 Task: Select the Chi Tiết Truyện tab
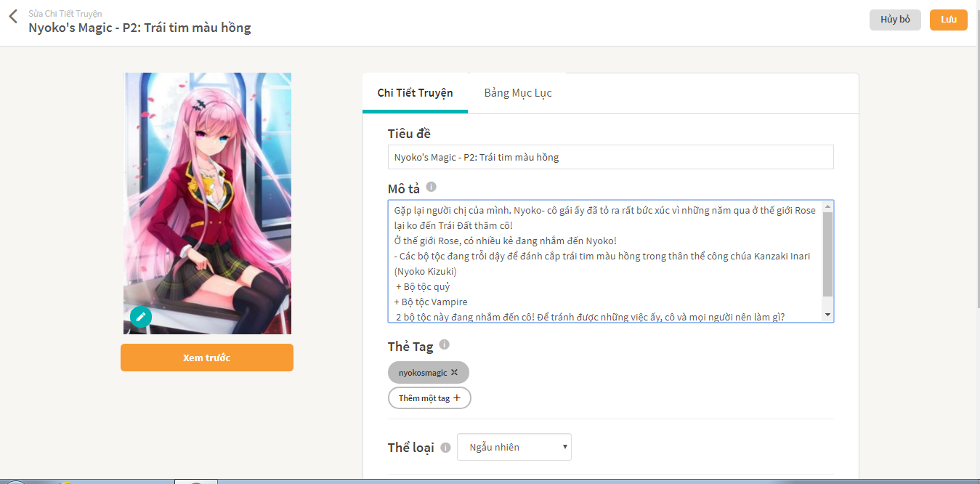[415, 93]
